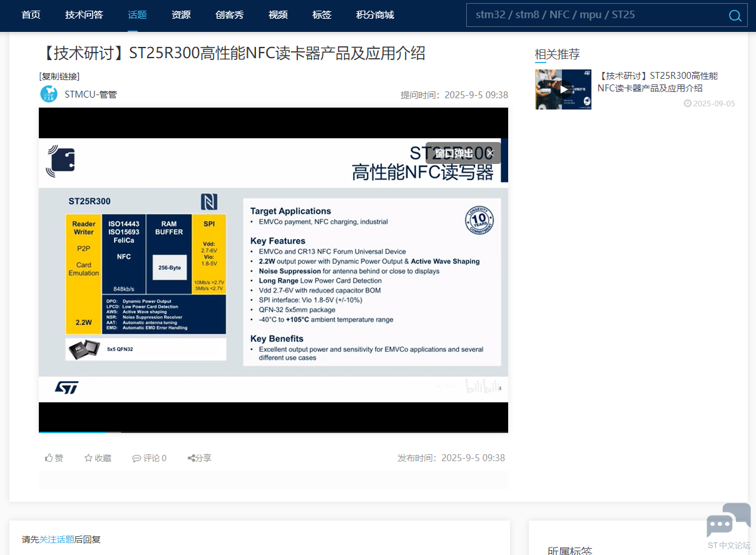Open the 积分商城 navigation item
Viewport: 756px width, 555px height.
point(375,15)
